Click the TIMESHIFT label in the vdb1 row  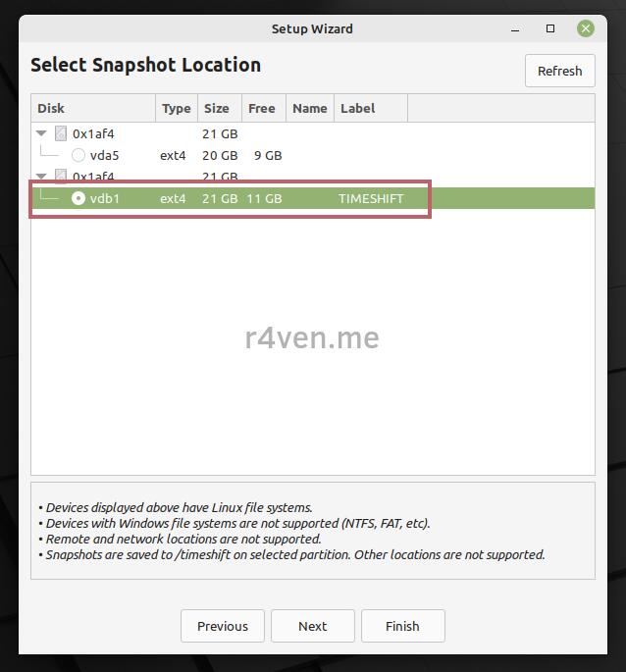371,198
